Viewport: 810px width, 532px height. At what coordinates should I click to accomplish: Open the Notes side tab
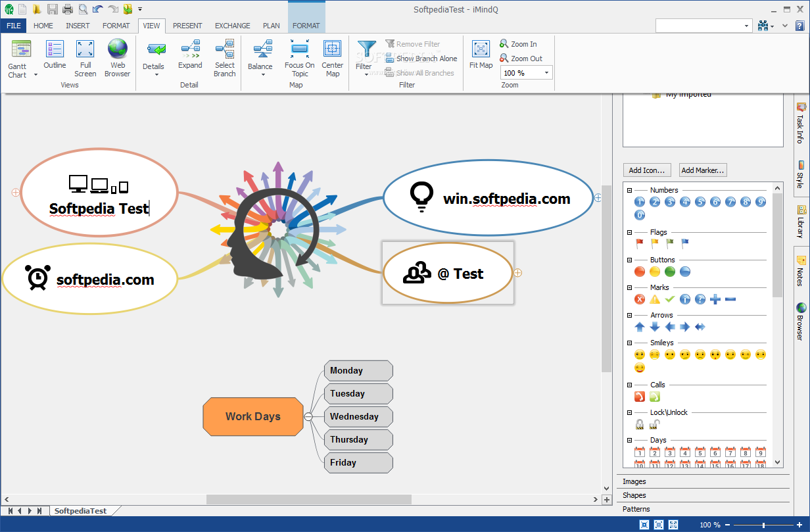pos(801,271)
